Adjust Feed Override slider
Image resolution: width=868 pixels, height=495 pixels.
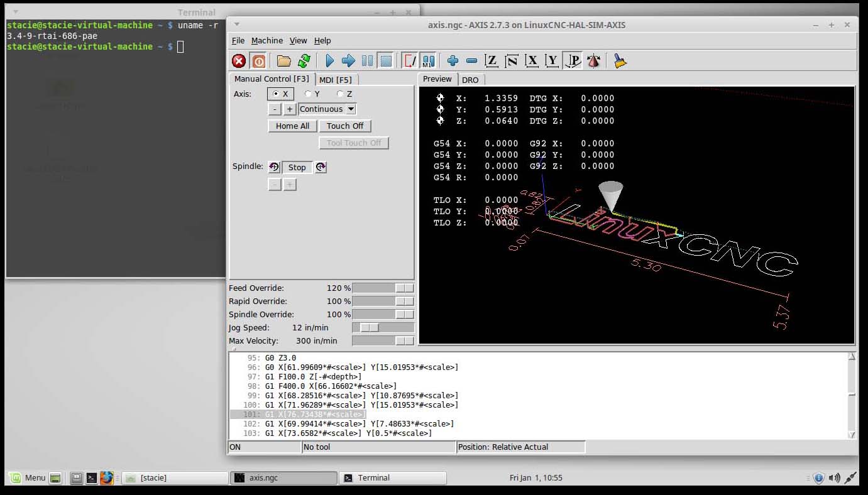point(383,288)
